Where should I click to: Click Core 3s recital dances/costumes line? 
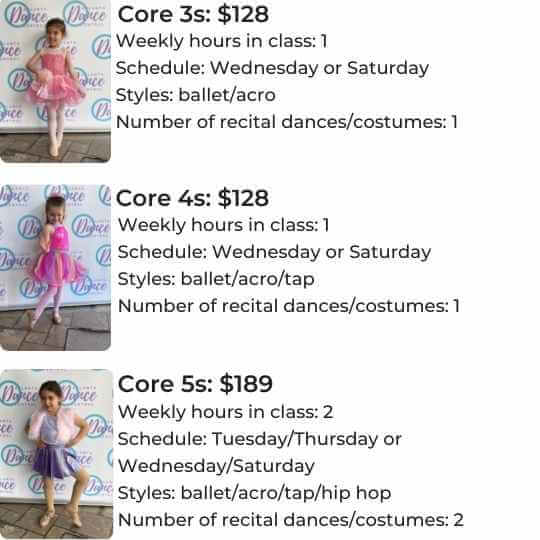(287, 122)
